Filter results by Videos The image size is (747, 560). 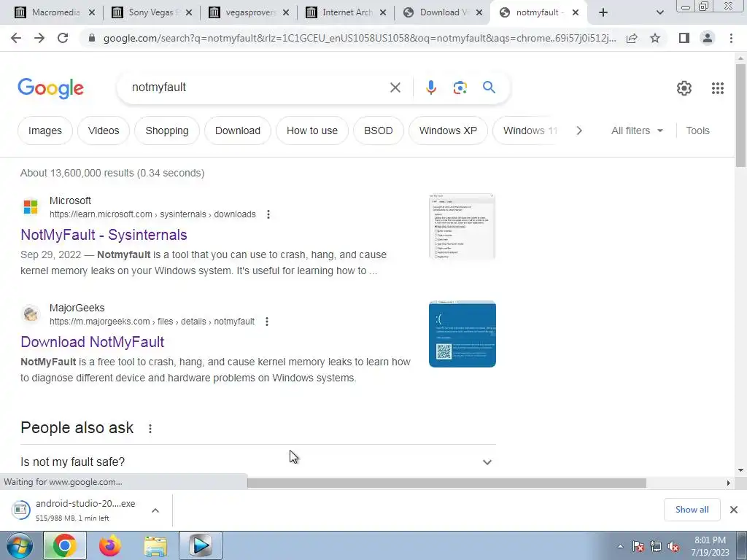(x=104, y=131)
